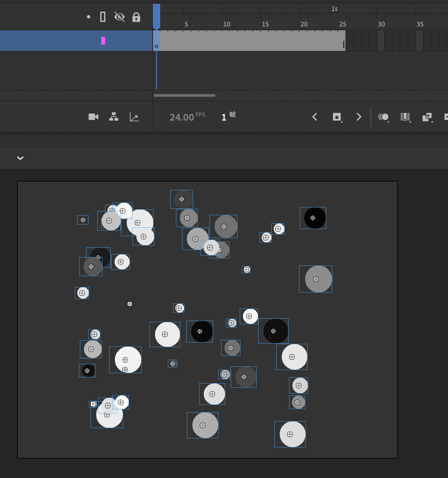448x478 pixels.
Task: Step to the next keyframe with the right arrow
Action: (359, 117)
